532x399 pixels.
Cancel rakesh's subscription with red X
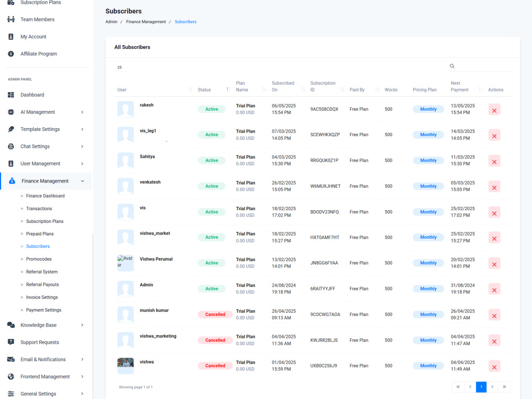(494, 110)
